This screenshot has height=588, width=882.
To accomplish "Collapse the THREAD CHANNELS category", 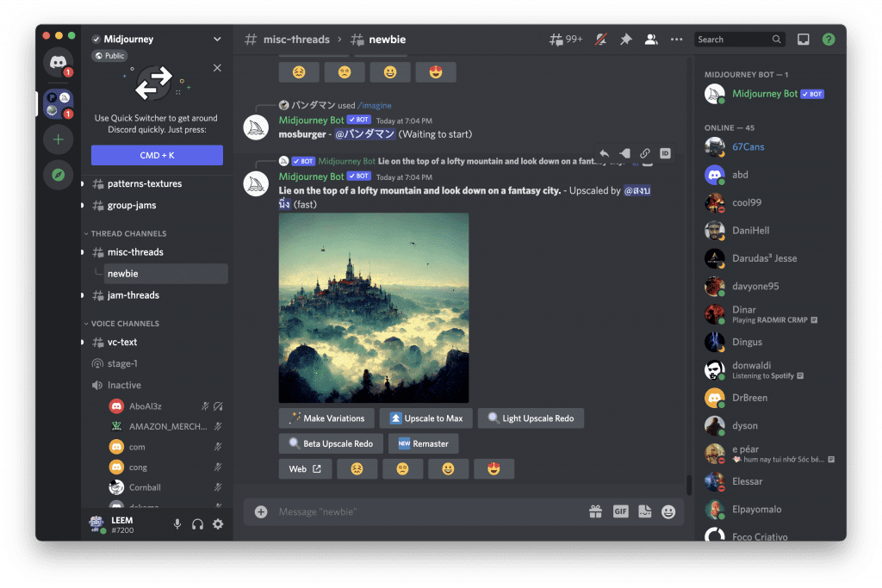I will tap(128, 233).
